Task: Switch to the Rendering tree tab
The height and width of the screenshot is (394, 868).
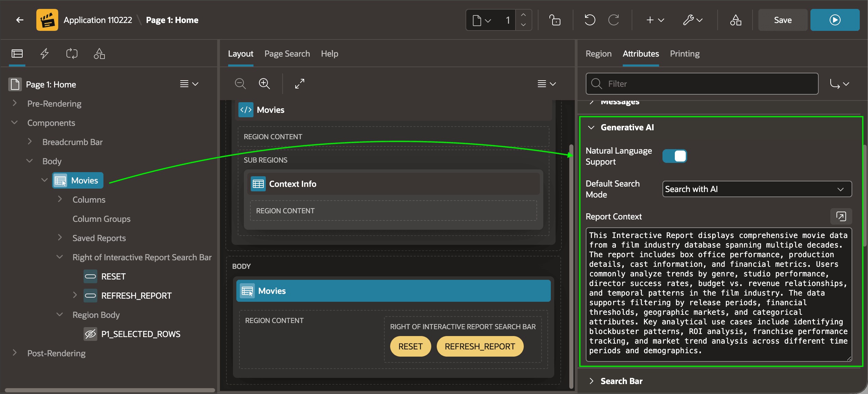Action: [17, 54]
